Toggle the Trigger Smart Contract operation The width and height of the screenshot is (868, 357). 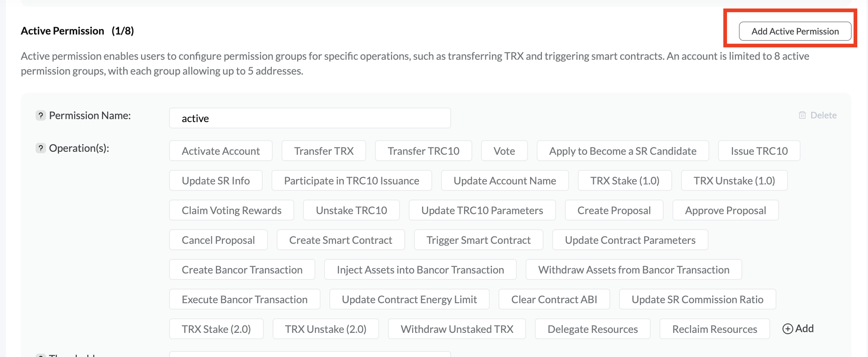pos(478,240)
